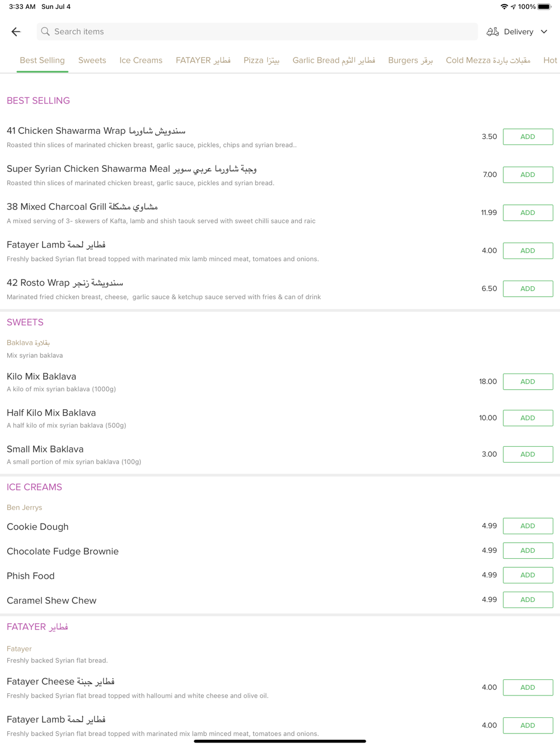Open the Garlic Bread category tab
Screen dimensions: 560x747
(x=333, y=60)
